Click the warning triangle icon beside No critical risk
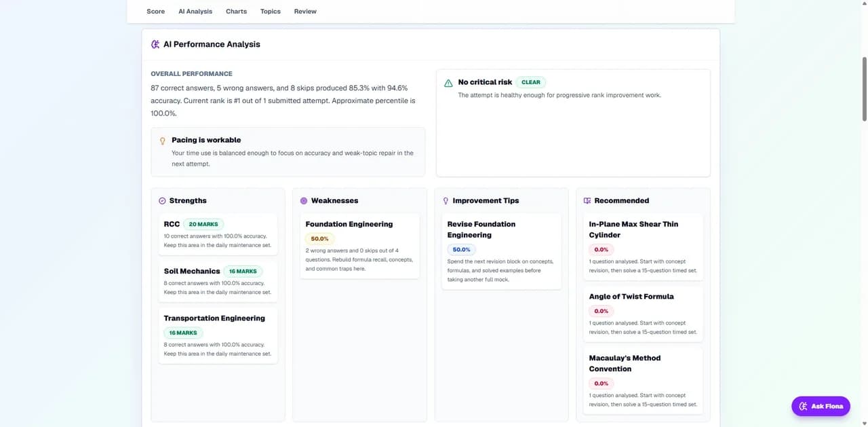Viewport: 868px width, 427px height. tap(448, 83)
